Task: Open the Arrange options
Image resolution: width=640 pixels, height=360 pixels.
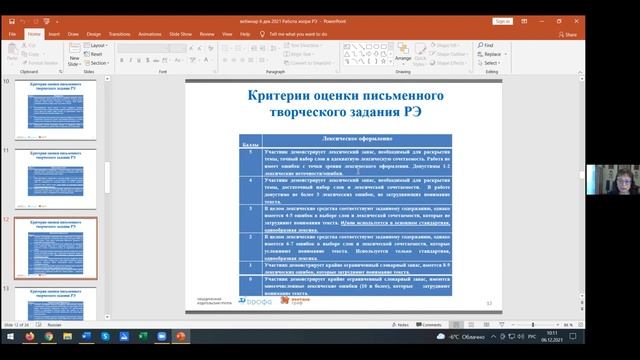Action: [x=403, y=52]
